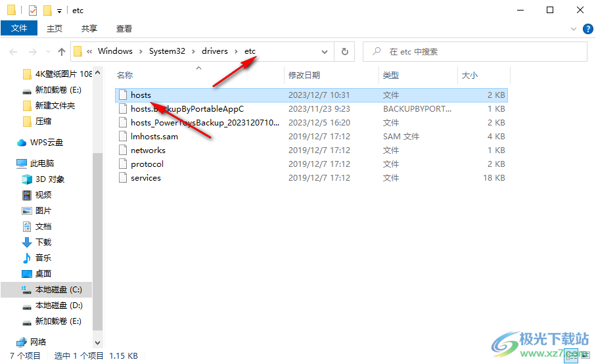Click the Properties quick access icon

33,11
